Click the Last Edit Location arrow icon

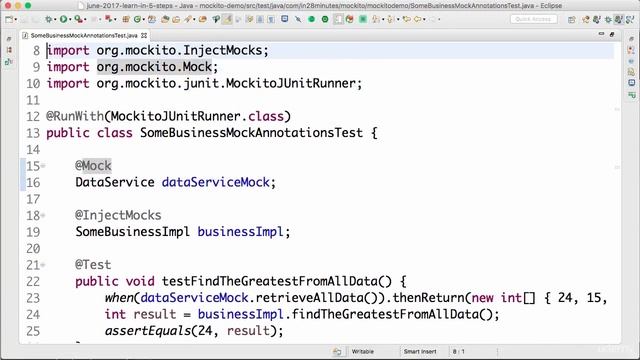(407, 19)
